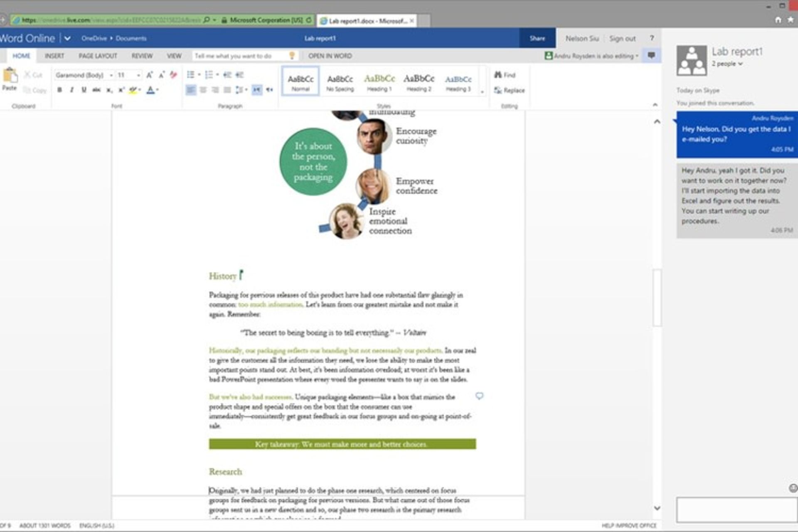Expand the Styles gallery more arrow
This screenshot has height=532, width=798.
(x=482, y=92)
